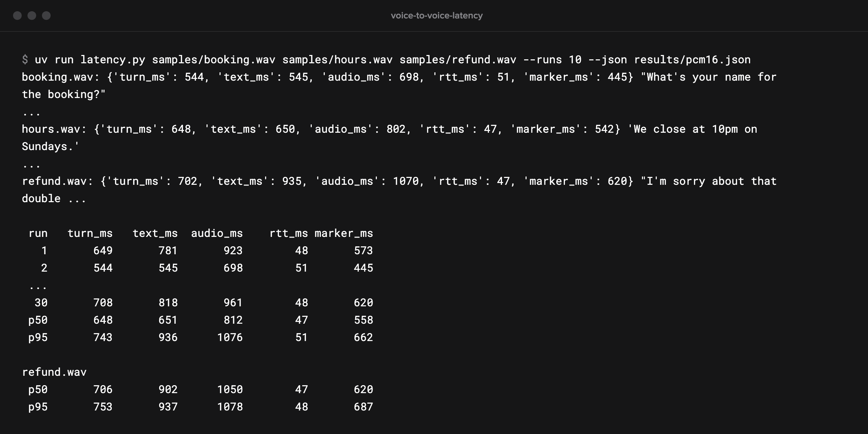Click the run 30 row label
The height and width of the screenshot is (434, 868).
(x=41, y=303)
